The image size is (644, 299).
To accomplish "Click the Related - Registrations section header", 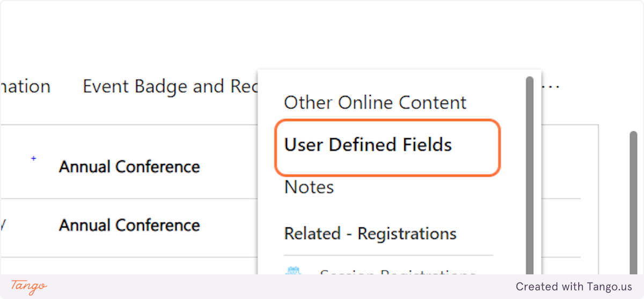I will 370,234.
